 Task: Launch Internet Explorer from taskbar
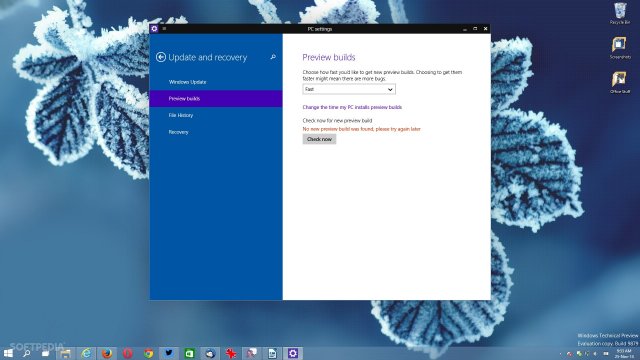(86, 353)
